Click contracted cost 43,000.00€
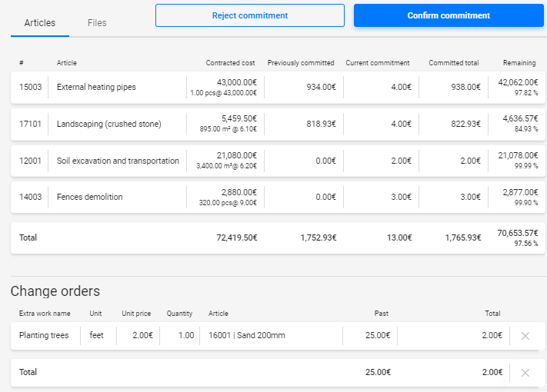This screenshot has height=392, width=547. [236, 82]
